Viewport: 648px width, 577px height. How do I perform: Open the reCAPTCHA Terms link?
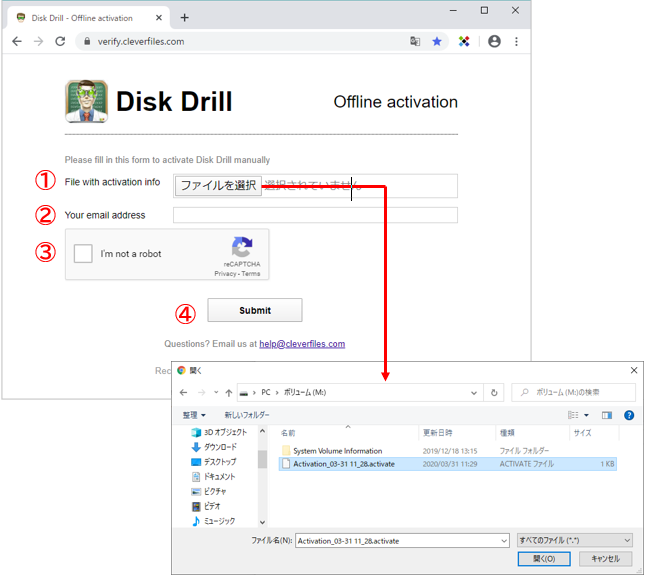[251, 274]
